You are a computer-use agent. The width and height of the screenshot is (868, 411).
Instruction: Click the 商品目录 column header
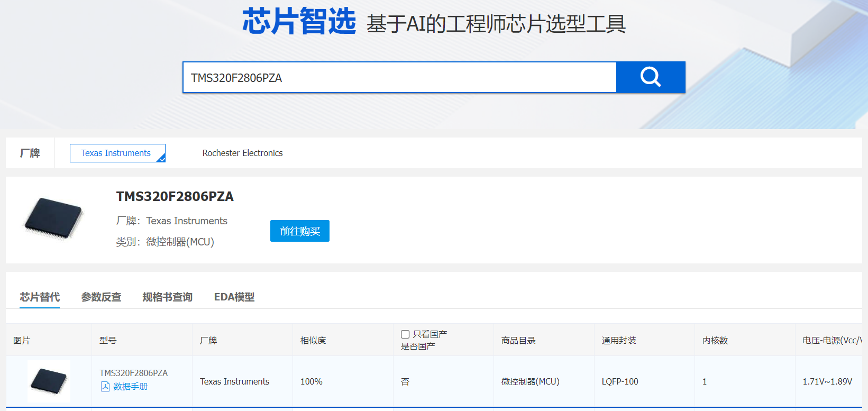point(518,341)
